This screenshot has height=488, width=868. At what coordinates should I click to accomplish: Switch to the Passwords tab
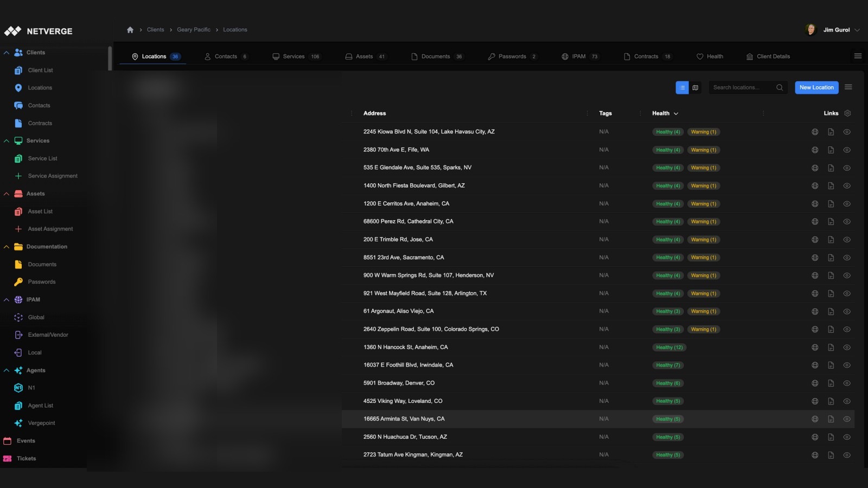512,56
